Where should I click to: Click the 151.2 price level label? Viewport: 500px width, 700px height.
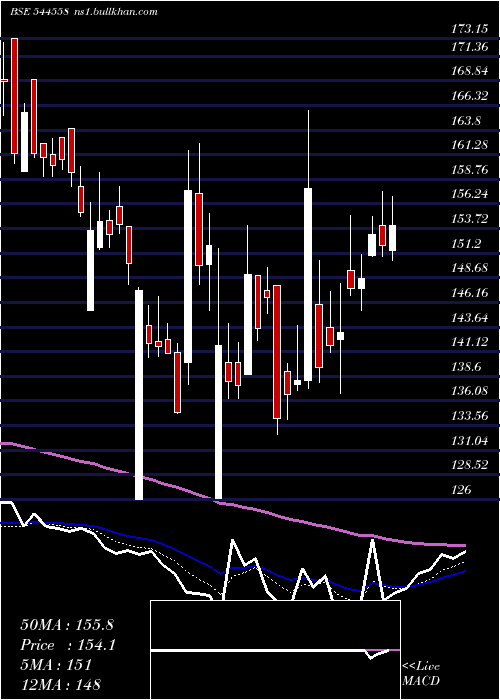click(x=467, y=244)
